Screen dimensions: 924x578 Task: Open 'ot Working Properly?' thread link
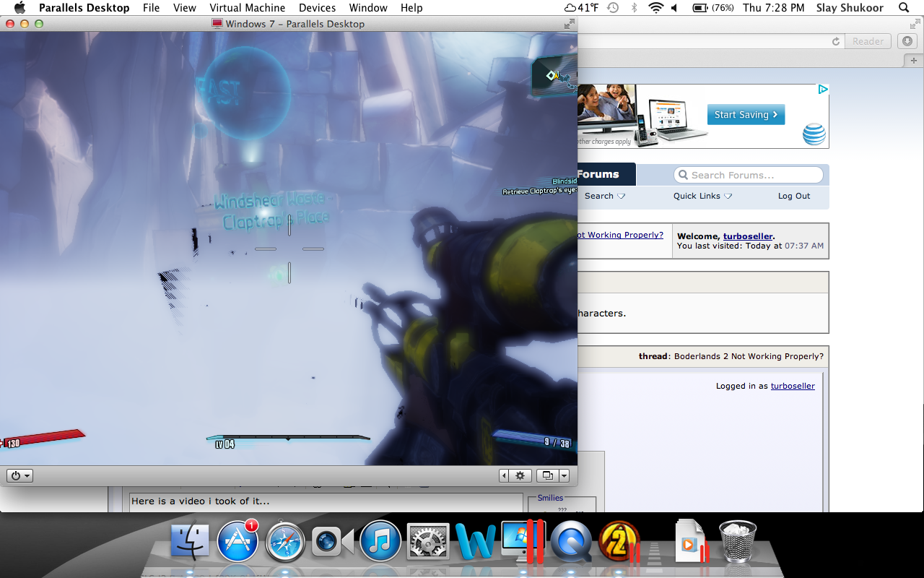coord(620,235)
